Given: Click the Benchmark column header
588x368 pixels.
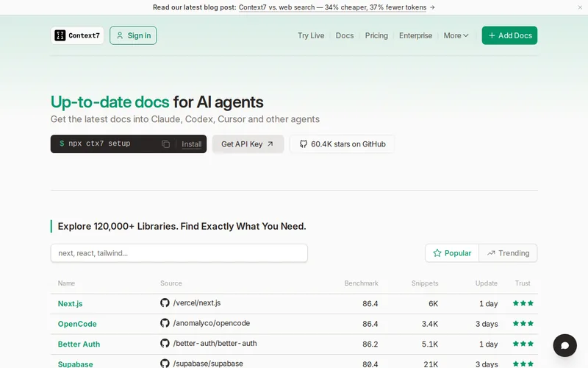Looking at the screenshot, I should (x=361, y=283).
